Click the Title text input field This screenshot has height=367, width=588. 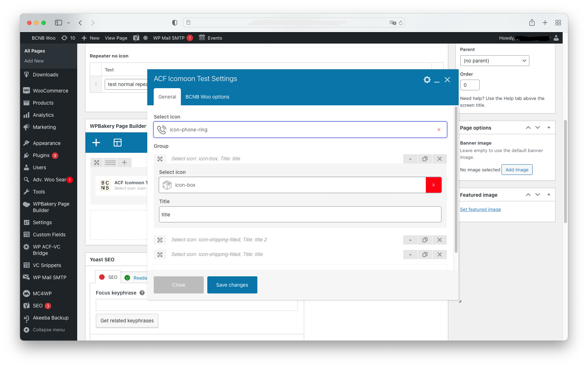click(300, 215)
